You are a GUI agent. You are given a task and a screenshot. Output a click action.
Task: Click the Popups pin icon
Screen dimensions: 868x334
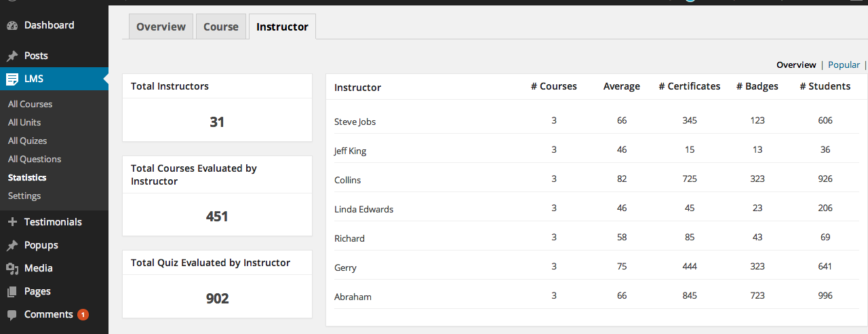pyautogui.click(x=12, y=246)
